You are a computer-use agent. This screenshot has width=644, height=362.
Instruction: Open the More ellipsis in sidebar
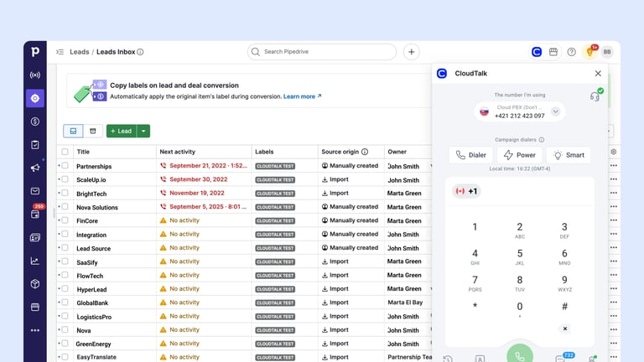(35, 330)
